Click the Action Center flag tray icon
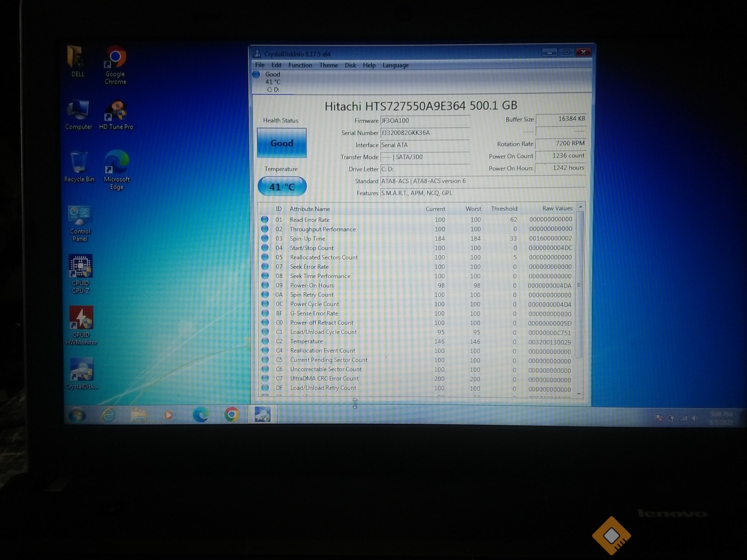The image size is (747, 560). (659, 418)
